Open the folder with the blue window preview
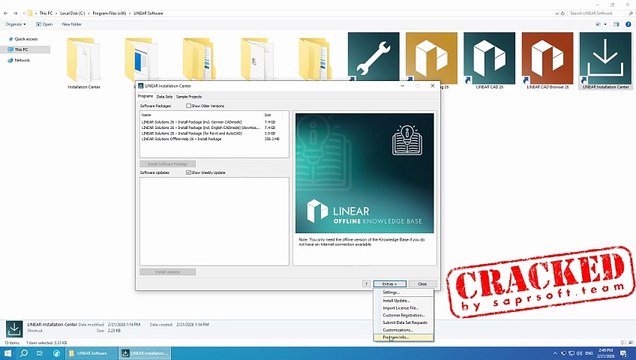 [x=141, y=59]
